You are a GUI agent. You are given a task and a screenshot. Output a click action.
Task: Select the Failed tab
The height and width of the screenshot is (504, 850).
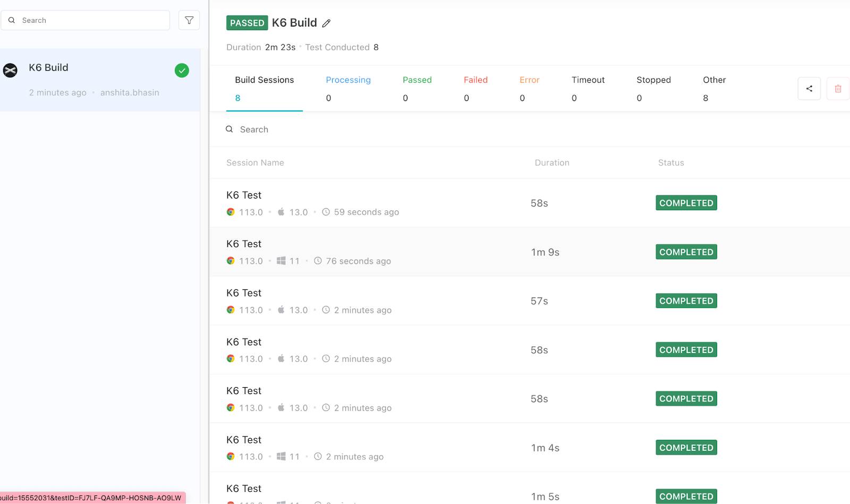(475, 89)
